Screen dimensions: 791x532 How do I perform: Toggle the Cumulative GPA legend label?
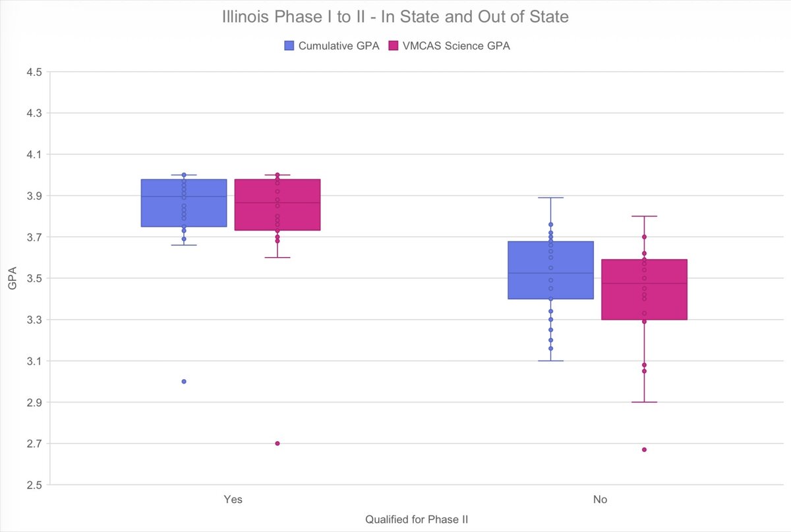[339, 45]
